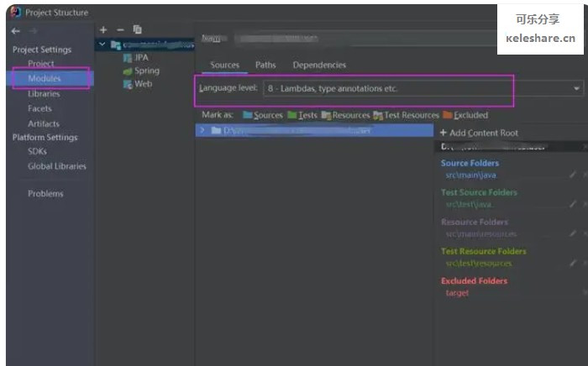
Task: Open Project settings
Action: point(41,64)
